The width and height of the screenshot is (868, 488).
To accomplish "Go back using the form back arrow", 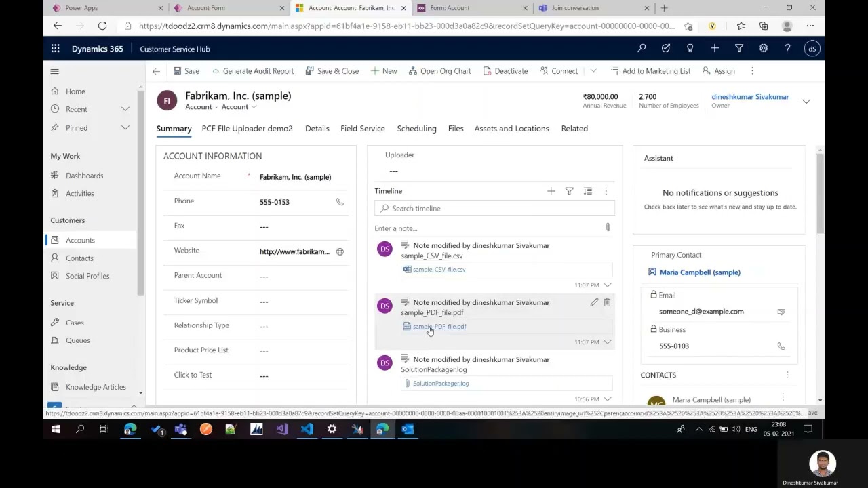I will pos(156,71).
